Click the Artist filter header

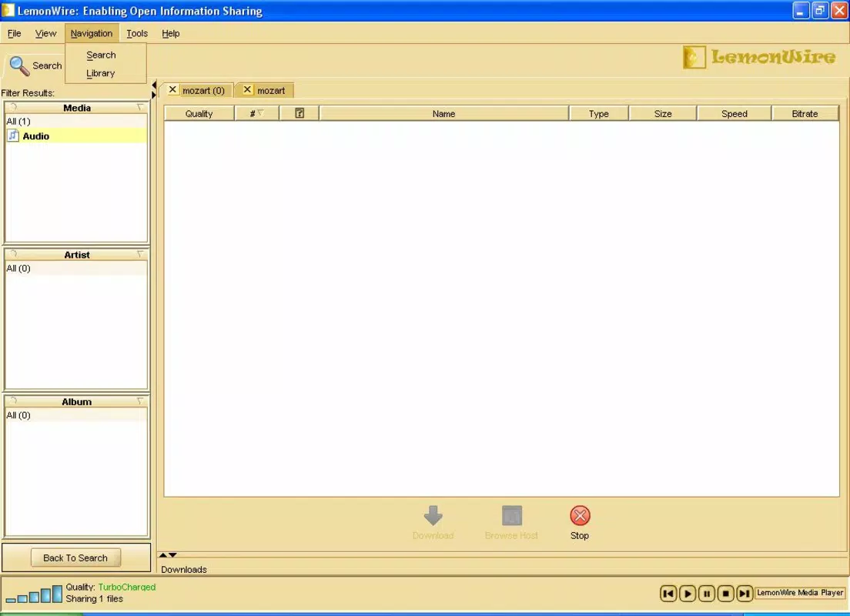point(76,254)
